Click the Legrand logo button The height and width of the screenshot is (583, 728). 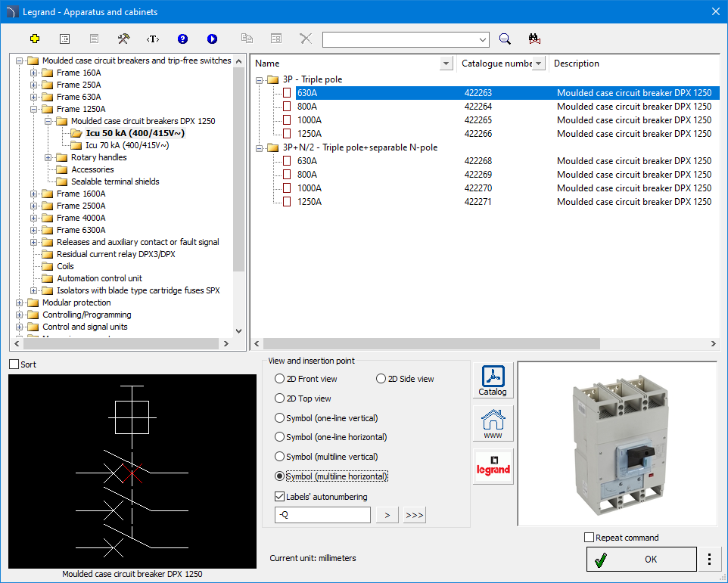493,467
